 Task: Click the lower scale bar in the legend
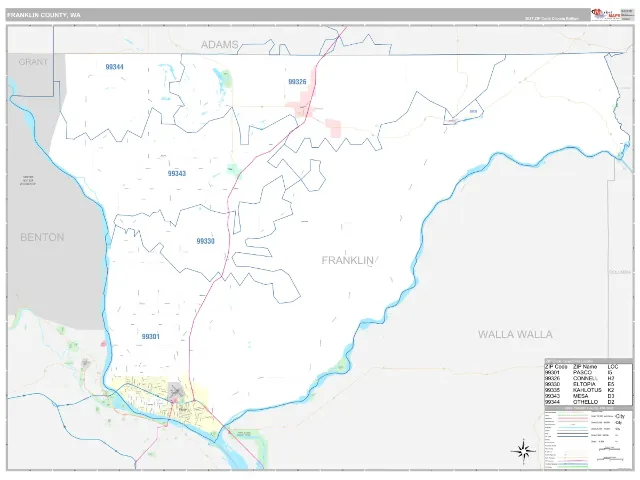click(609, 458)
